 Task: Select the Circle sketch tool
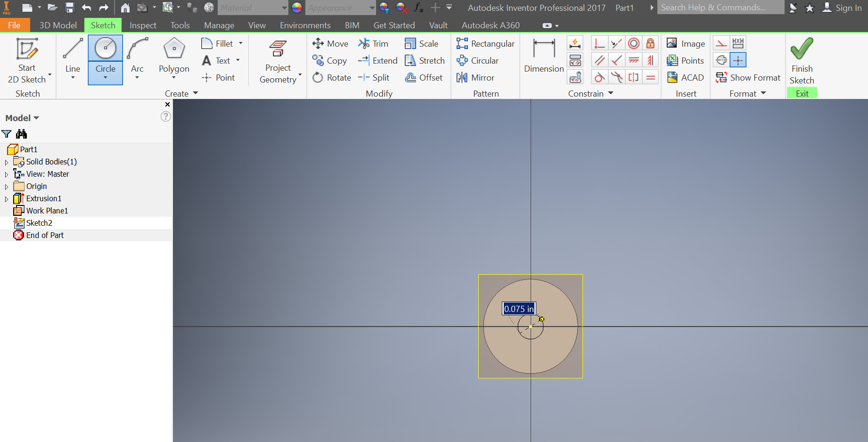point(106,55)
